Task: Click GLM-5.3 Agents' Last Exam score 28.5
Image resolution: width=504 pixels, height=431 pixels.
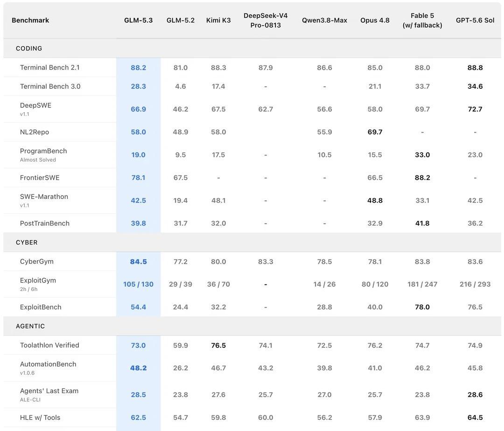Action: coord(138,395)
